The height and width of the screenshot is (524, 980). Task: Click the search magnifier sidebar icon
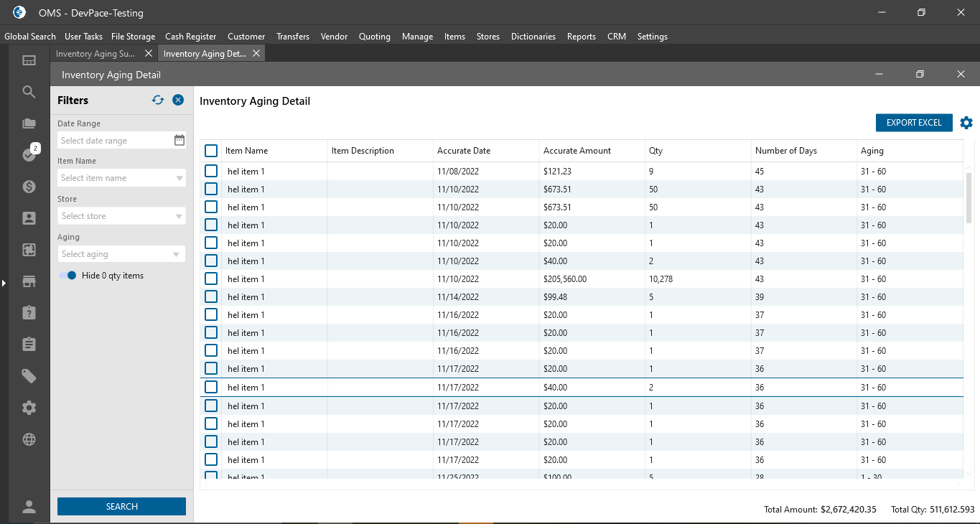click(x=29, y=92)
